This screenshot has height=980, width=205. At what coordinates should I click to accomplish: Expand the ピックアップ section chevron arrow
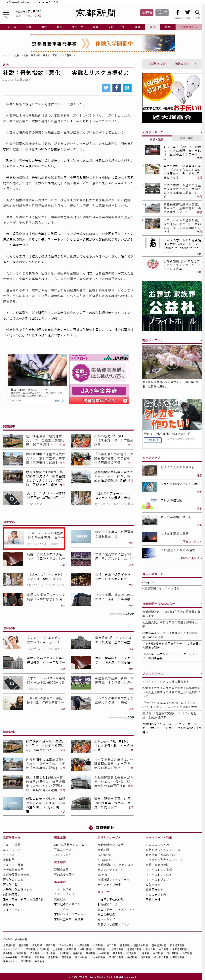[x=201, y=458]
